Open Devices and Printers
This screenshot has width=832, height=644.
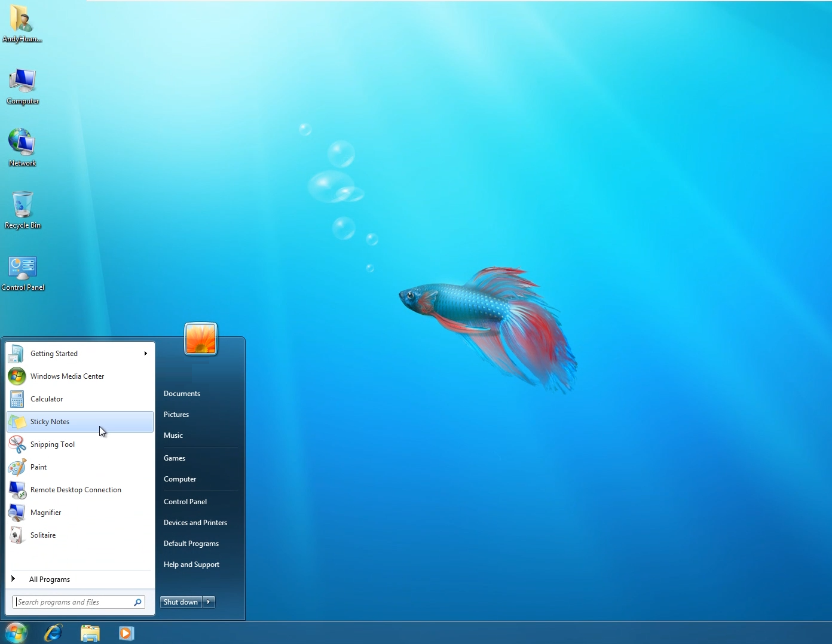(x=195, y=523)
